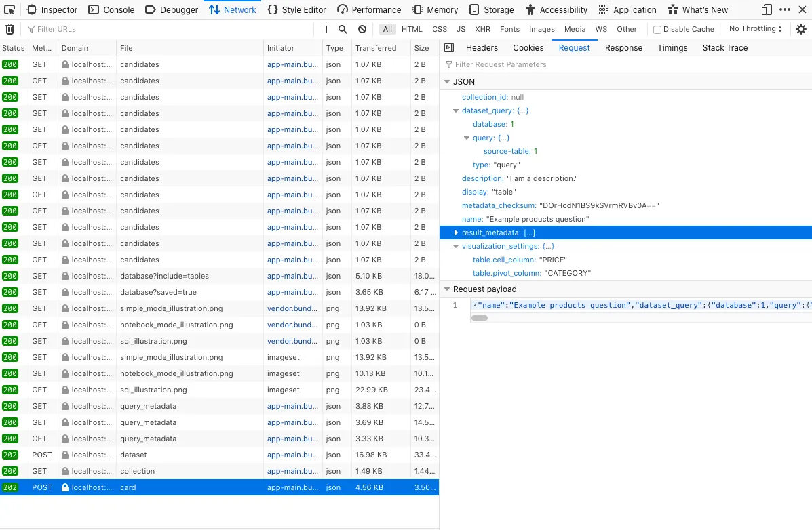Open Network panel settings gear
The image size is (812, 530).
pyautogui.click(x=800, y=28)
